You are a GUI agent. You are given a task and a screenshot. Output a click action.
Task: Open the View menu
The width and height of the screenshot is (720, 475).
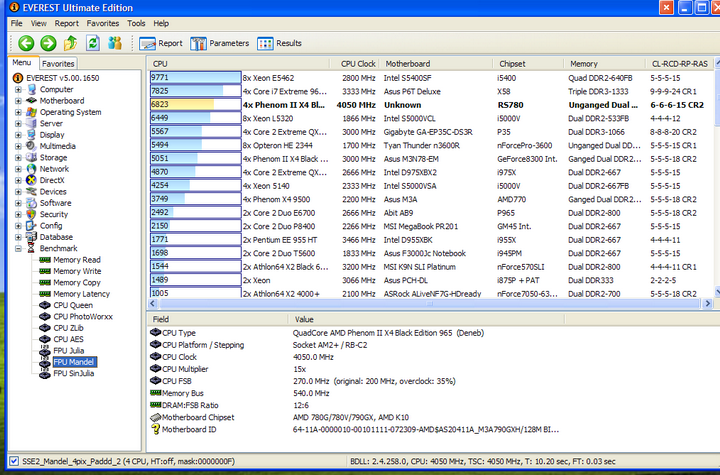pyautogui.click(x=39, y=23)
